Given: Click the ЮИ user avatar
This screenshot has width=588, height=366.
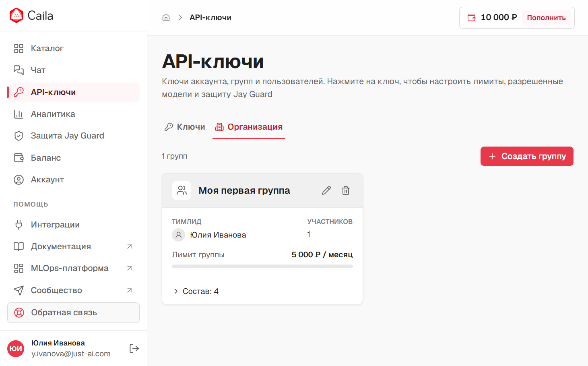Looking at the screenshot, I should (16, 349).
